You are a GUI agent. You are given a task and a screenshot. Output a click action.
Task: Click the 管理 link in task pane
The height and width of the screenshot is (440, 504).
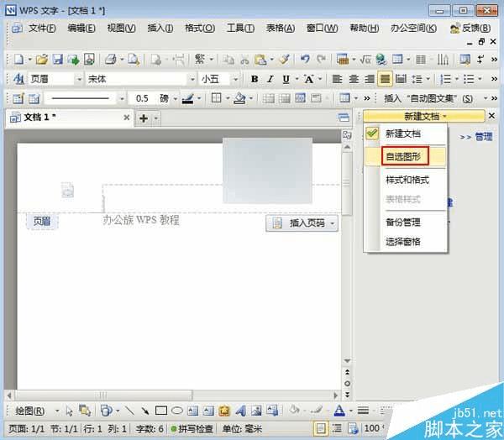(484, 137)
